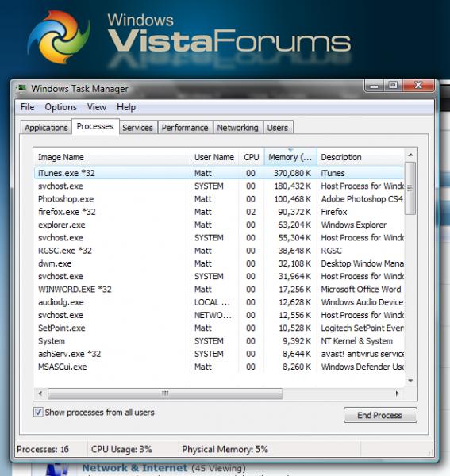This screenshot has height=476, width=450.
Task: Click the End Process button
Action: point(380,415)
